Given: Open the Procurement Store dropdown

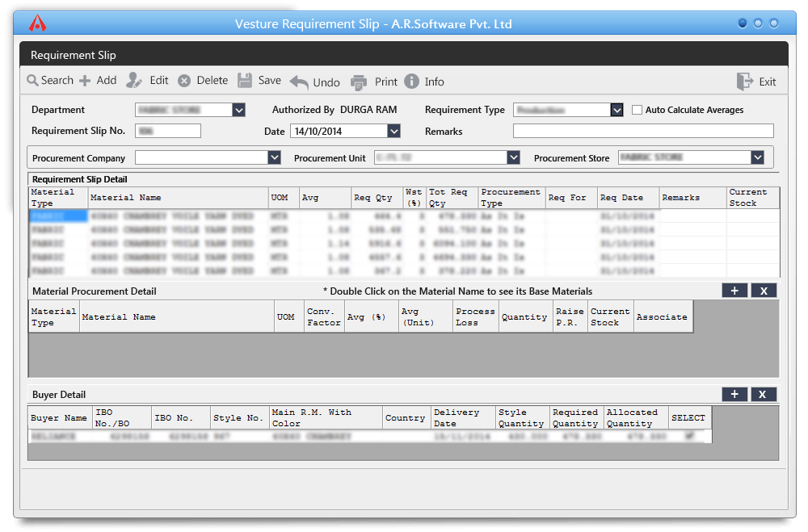Looking at the screenshot, I should 757,157.
